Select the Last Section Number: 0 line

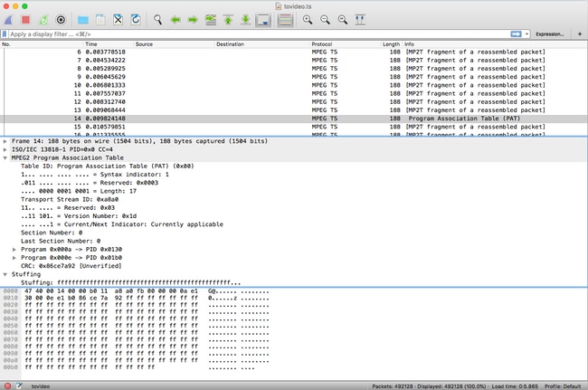point(61,241)
